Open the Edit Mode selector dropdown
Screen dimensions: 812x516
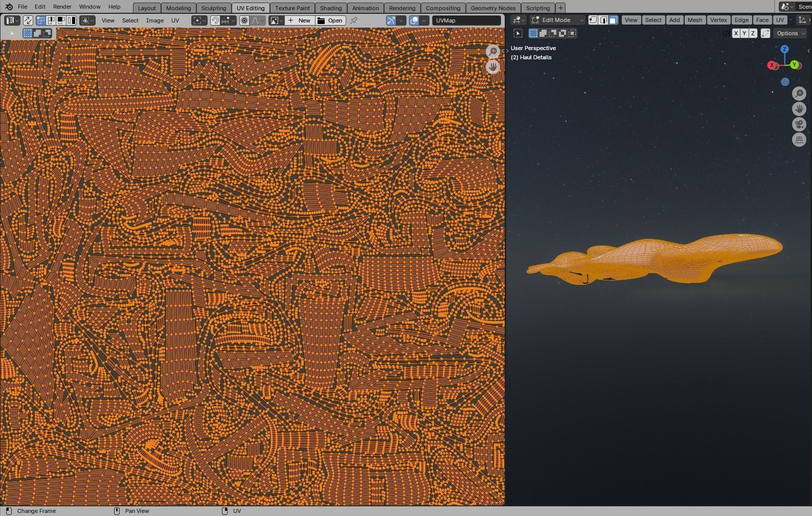[557, 20]
